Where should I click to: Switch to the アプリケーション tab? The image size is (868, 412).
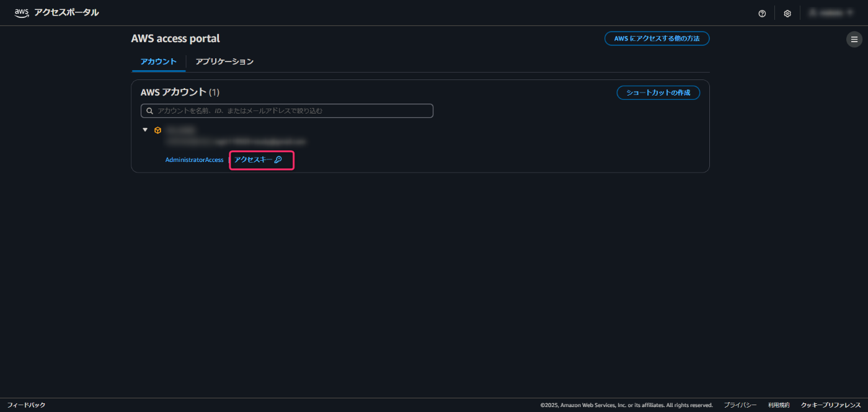[224, 61]
